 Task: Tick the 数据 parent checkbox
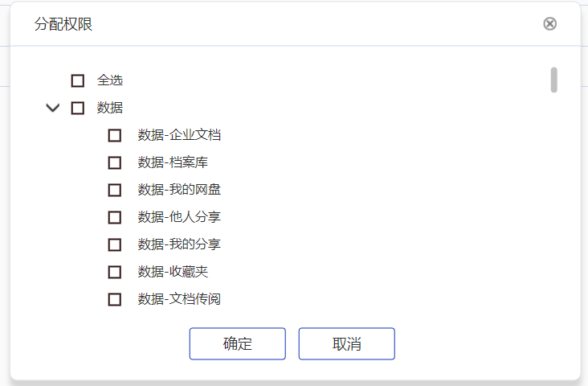pyautogui.click(x=78, y=108)
